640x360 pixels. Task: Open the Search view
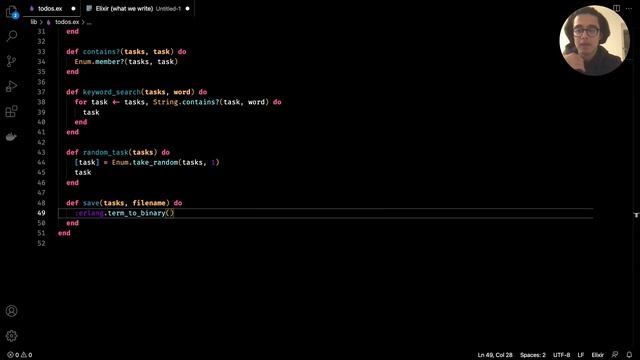click(x=11, y=36)
